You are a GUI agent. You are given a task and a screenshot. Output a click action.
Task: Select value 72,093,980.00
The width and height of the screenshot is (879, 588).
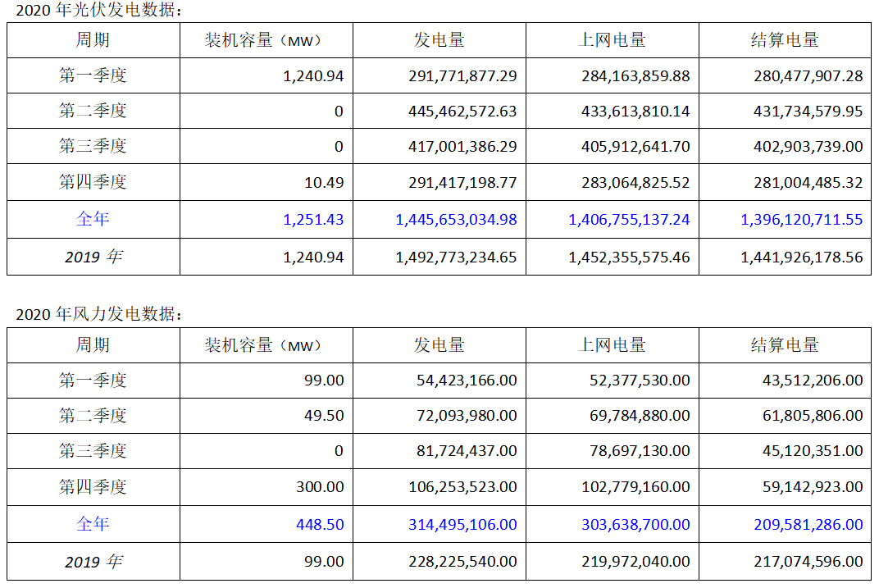point(467,415)
